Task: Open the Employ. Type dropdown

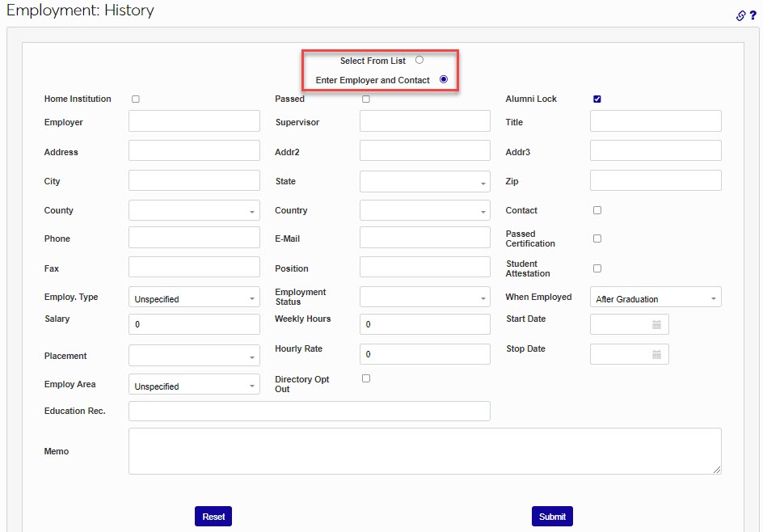Action: 194,298
